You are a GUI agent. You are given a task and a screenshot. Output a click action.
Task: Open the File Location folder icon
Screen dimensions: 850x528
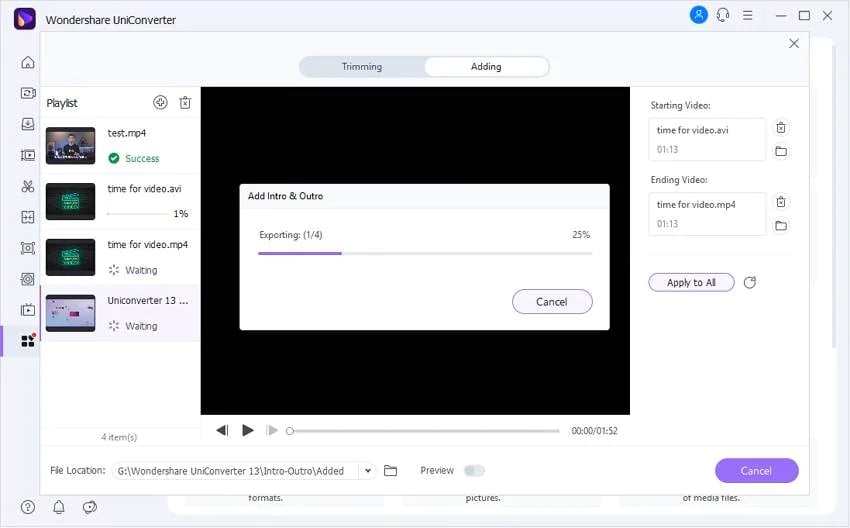click(390, 471)
